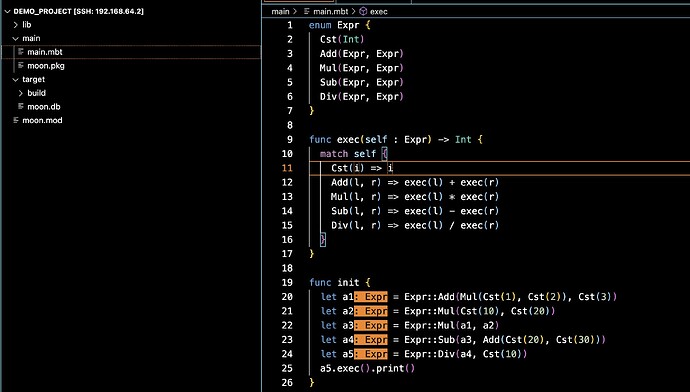Click 'match' keyword on line 10
This screenshot has width=690, height=392.
coord(334,154)
